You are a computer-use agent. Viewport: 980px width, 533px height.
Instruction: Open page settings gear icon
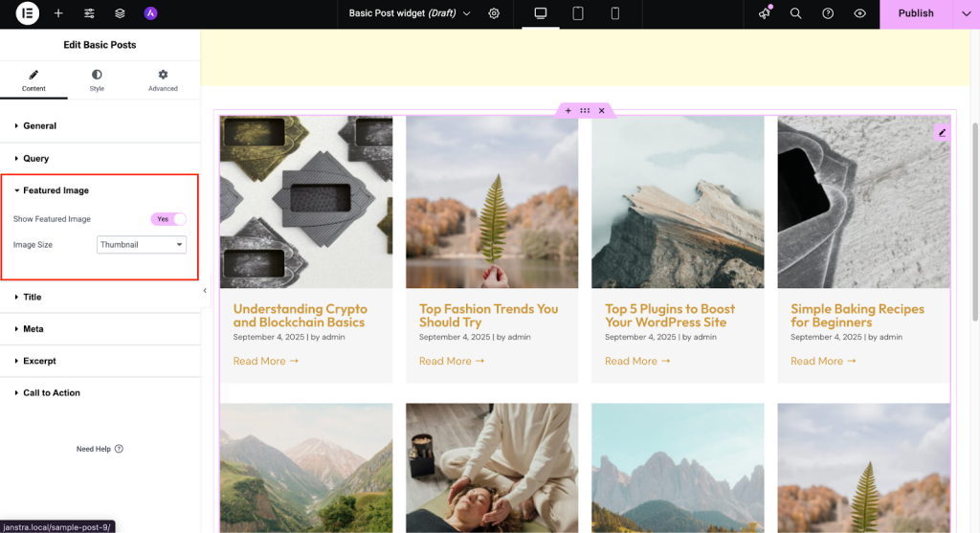point(494,13)
